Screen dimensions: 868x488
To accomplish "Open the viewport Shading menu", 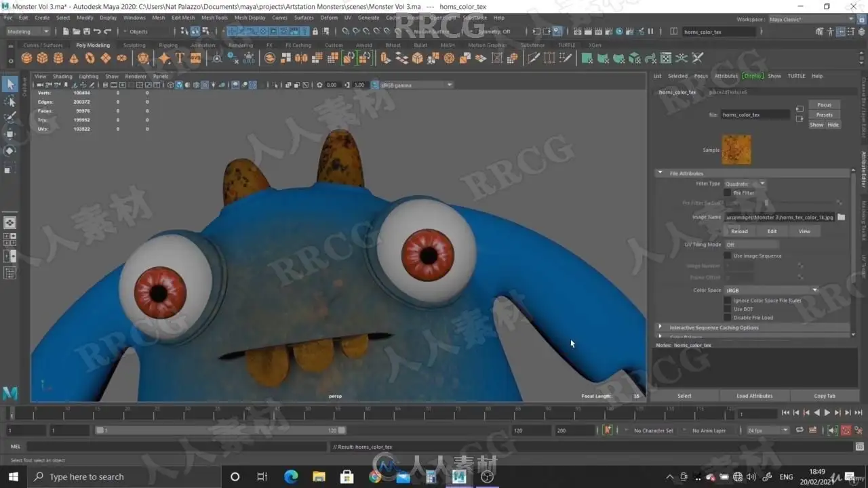I will click(62, 76).
